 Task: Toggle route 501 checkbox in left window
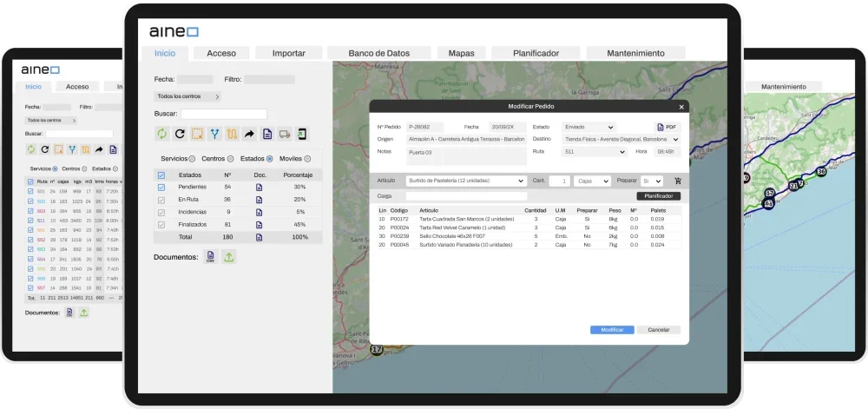[30, 191]
